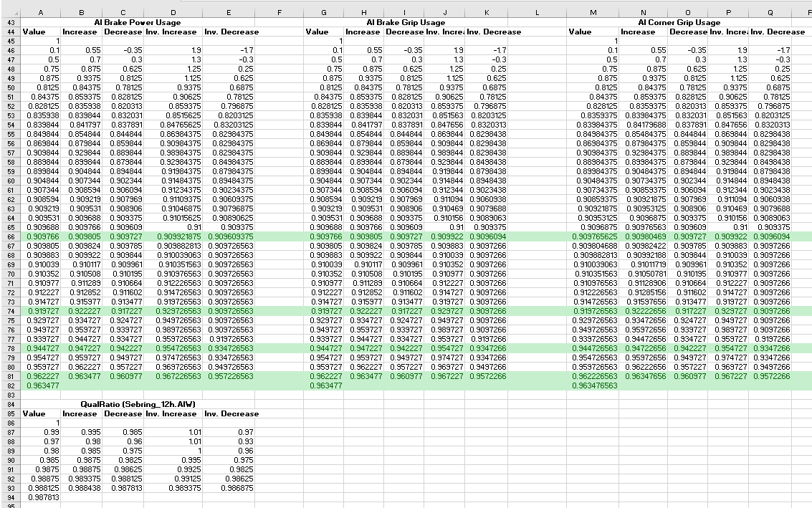Click cell D46 showing 1.9
Image resolution: width=812 pixels, height=508 pixels.
(x=173, y=50)
